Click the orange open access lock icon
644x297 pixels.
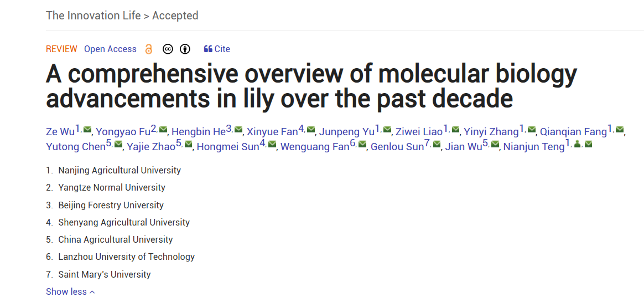coord(148,49)
